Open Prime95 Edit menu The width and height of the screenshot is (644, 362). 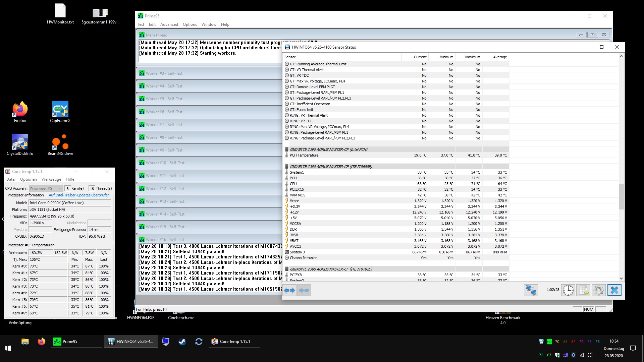point(152,24)
